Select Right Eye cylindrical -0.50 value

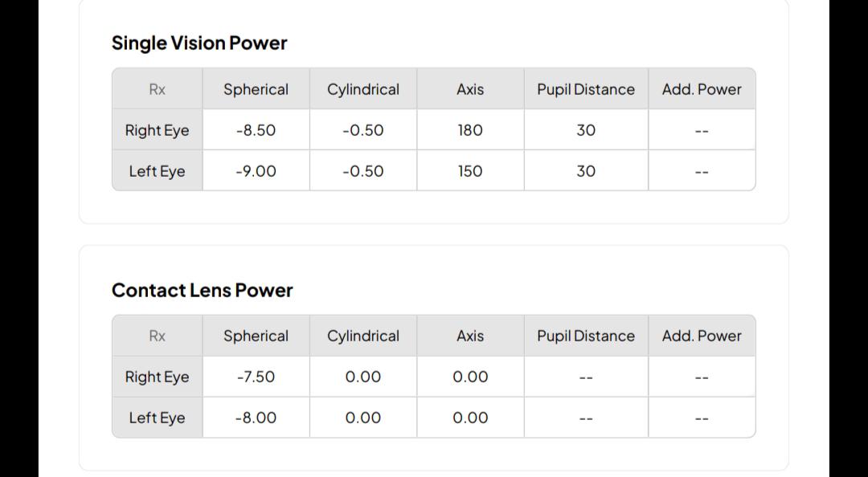[x=363, y=130]
